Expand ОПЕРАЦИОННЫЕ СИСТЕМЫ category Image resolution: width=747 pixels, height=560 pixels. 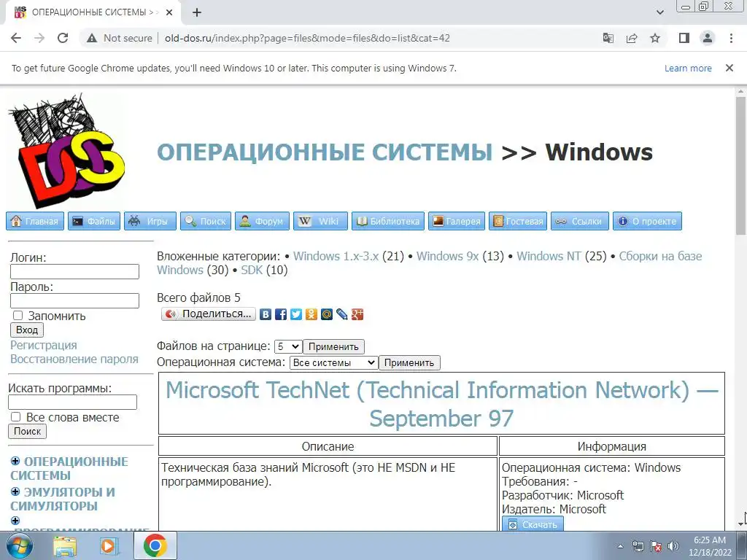15,461
